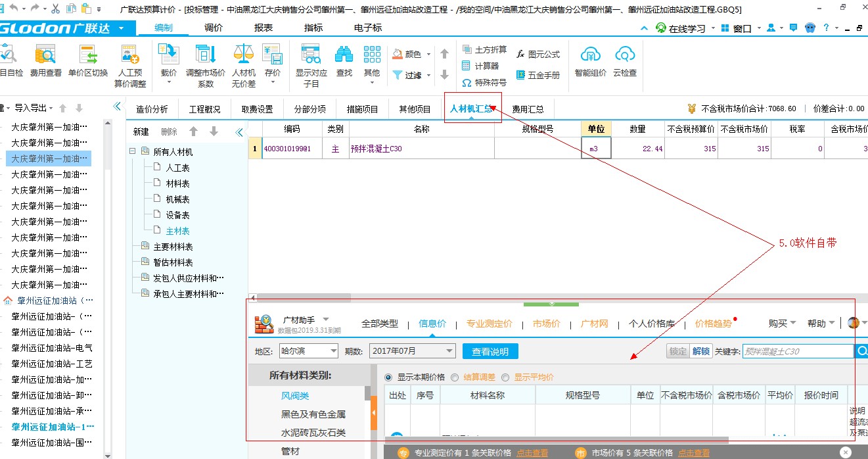Switch to the 电子标 ribbon tab

click(368, 28)
